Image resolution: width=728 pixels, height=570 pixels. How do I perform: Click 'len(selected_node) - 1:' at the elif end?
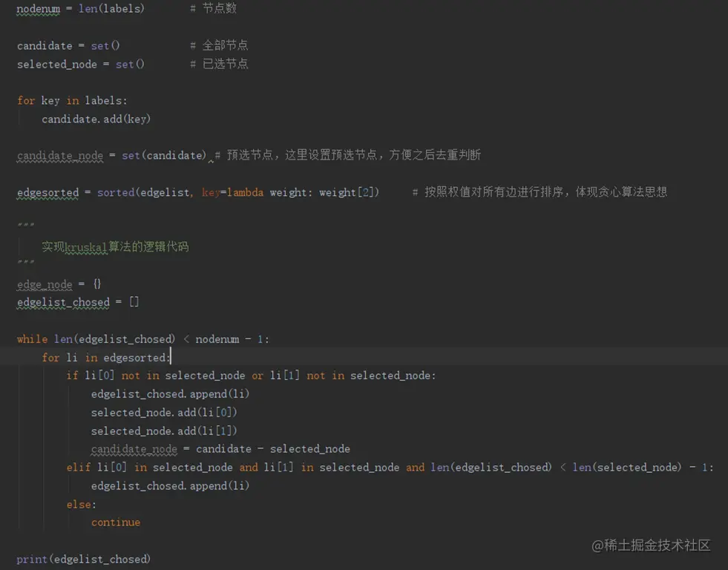(x=643, y=468)
